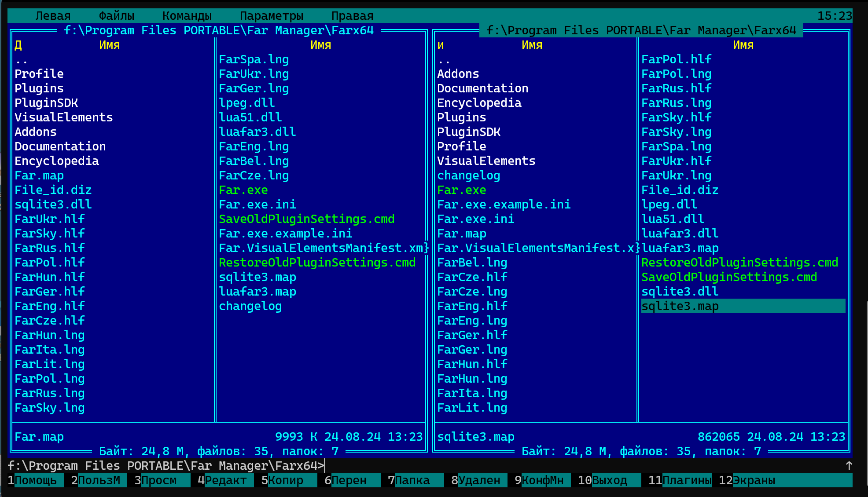Select lpeg.dll in left panel
The width and height of the screenshot is (868, 497).
coord(247,103)
